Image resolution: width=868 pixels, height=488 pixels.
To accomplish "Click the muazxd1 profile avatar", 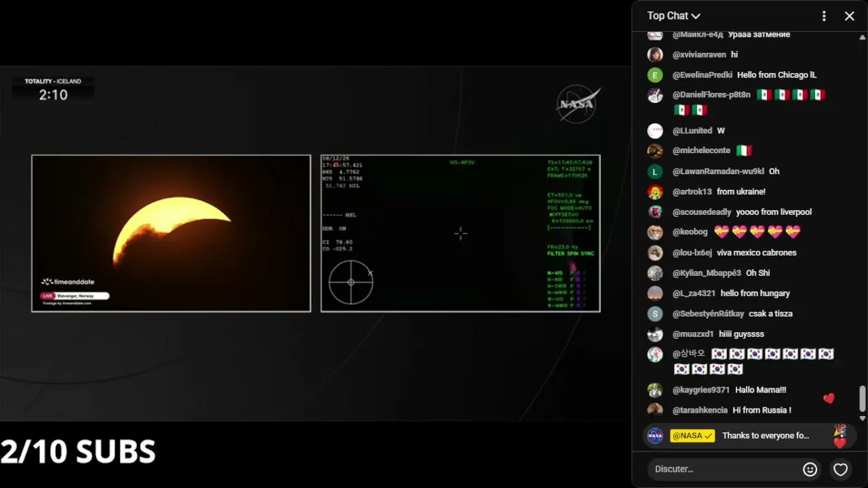I will (x=655, y=334).
